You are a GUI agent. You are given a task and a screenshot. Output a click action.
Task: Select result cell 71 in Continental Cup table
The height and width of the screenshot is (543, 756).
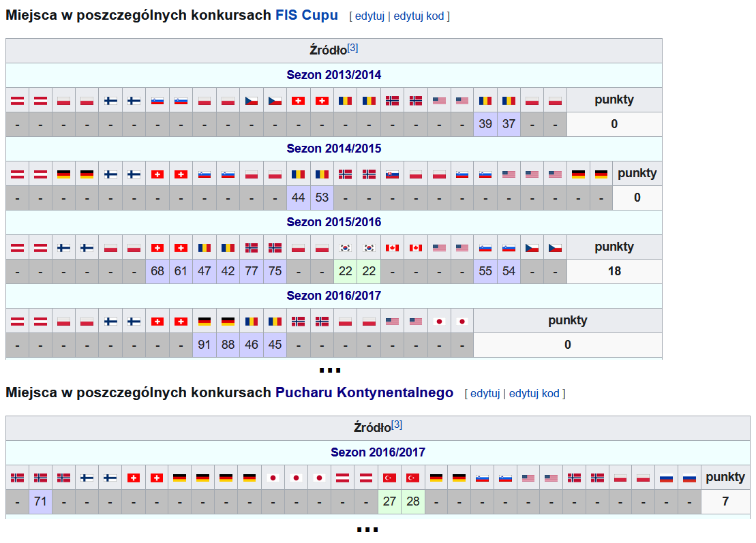click(40, 501)
